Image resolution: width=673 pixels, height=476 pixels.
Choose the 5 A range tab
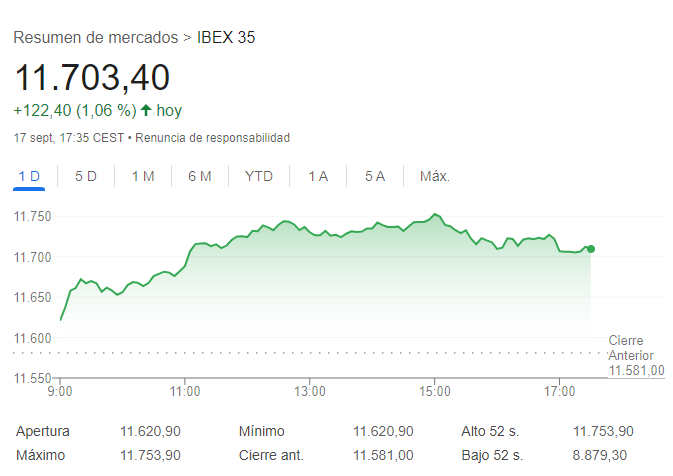(x=375, y=177)
